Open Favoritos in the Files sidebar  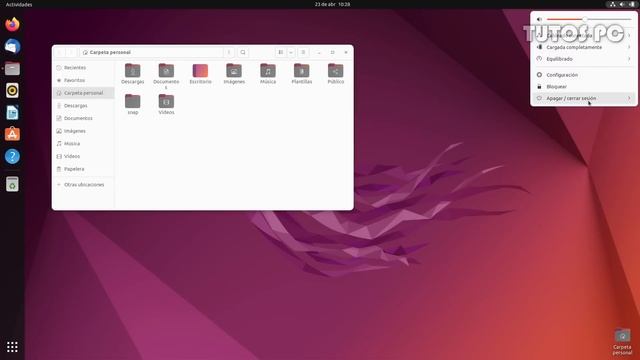pyautogui.click(x=84, y=80)
